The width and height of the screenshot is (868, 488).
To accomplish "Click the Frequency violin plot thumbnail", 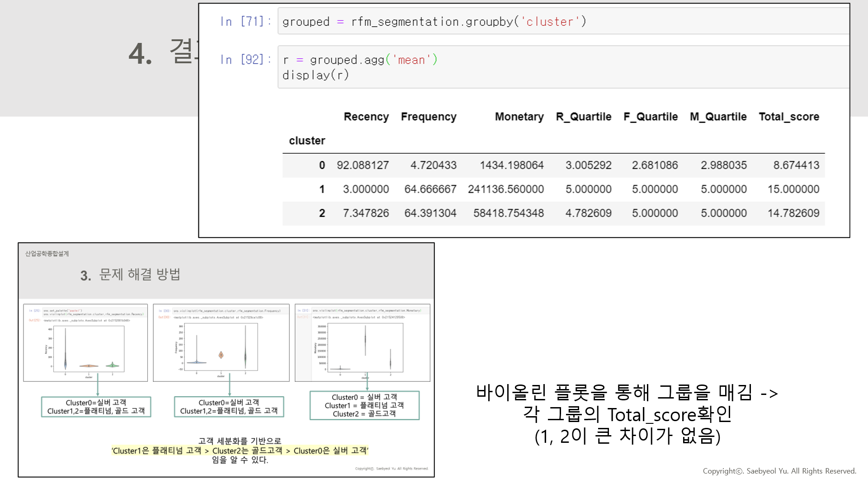I will 221,343.
